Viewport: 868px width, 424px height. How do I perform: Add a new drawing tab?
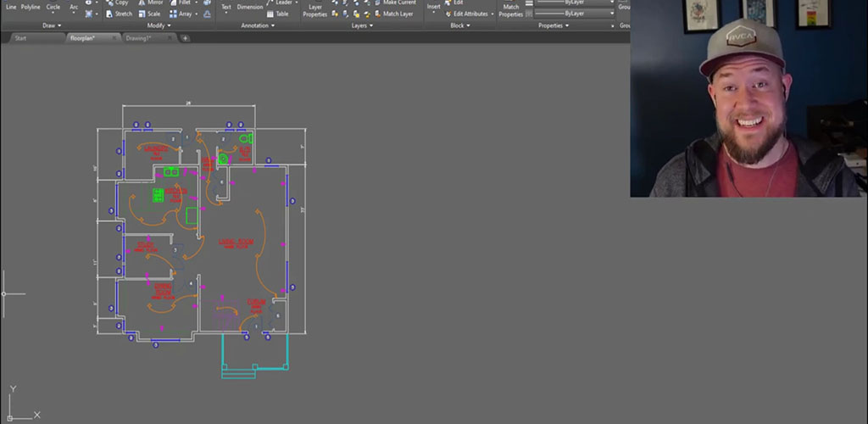(186, 38)
